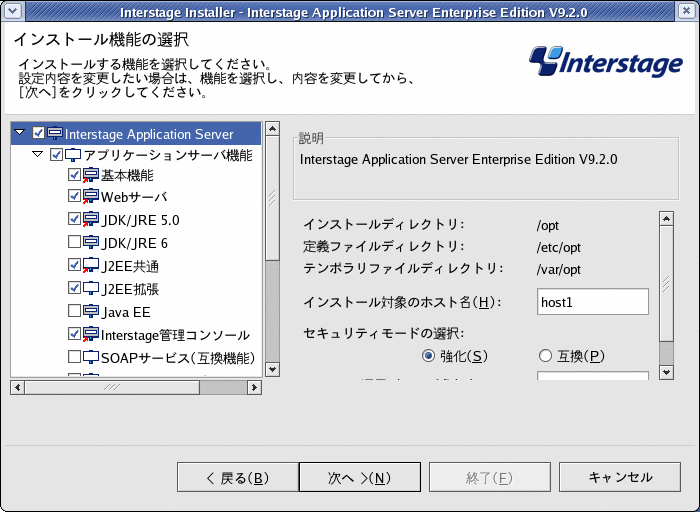
Task: Uncheck the JDK/JRE 5.0 checkbox
Action: click(74, 219)
